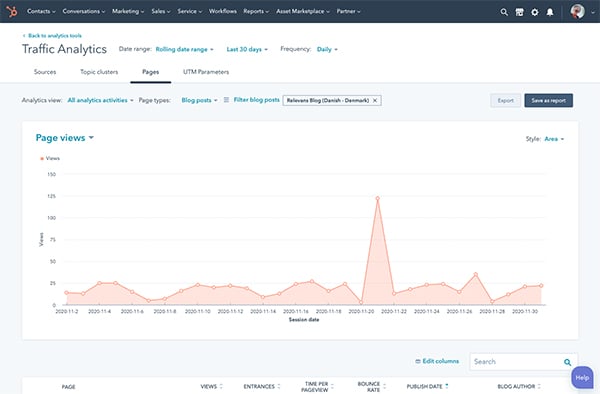Screen dimensions: 600x394
Task: Open the marketplace storefront icon
Action: pos(519,12)
